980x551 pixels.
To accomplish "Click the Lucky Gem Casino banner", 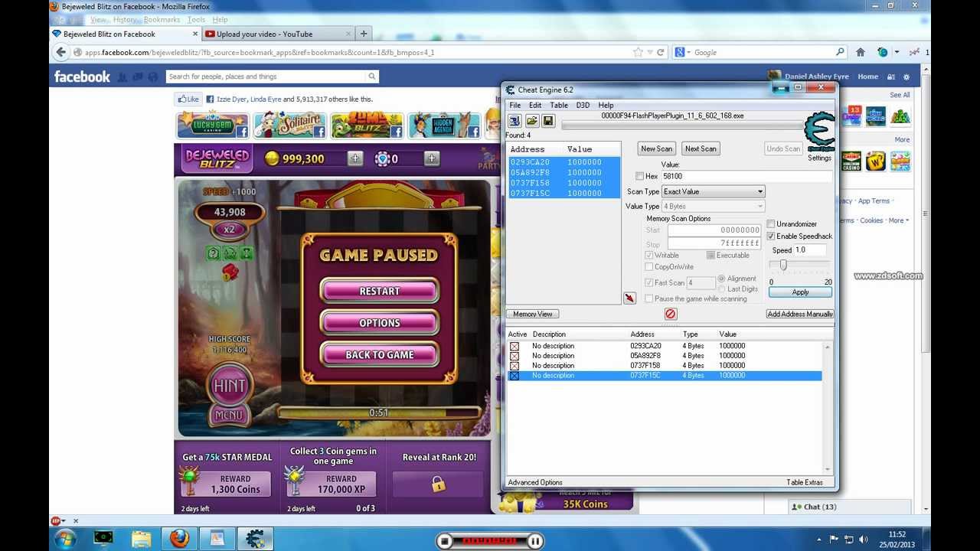I will [213, 125].
